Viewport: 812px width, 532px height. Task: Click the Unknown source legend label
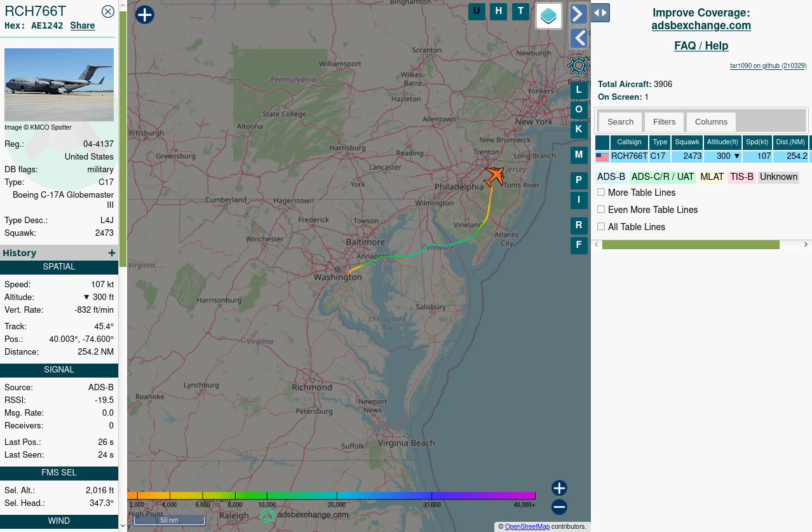(x=778, y=177)
